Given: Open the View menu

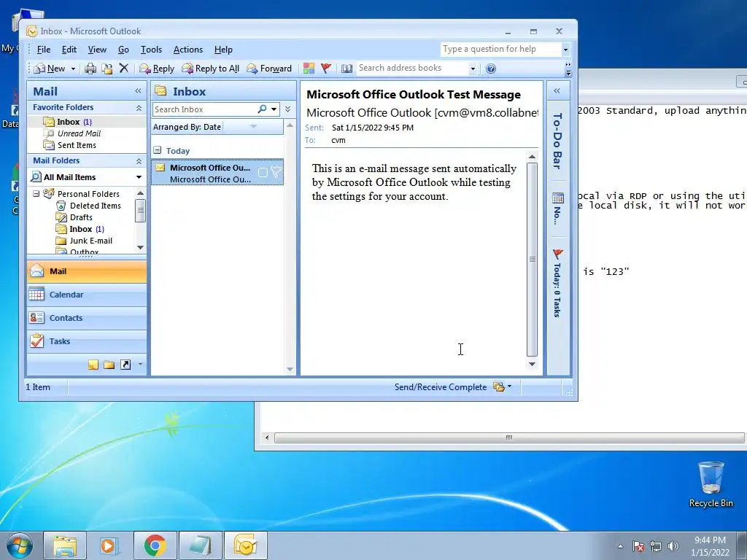Looking at the screenshot, I should coord(97,50).
